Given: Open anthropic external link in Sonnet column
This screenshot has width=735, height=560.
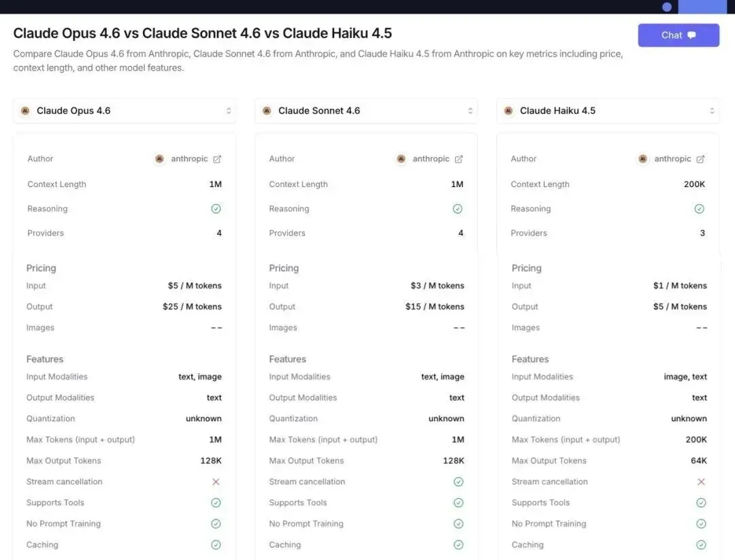Looking at the screenshot, I should (459, 159).
